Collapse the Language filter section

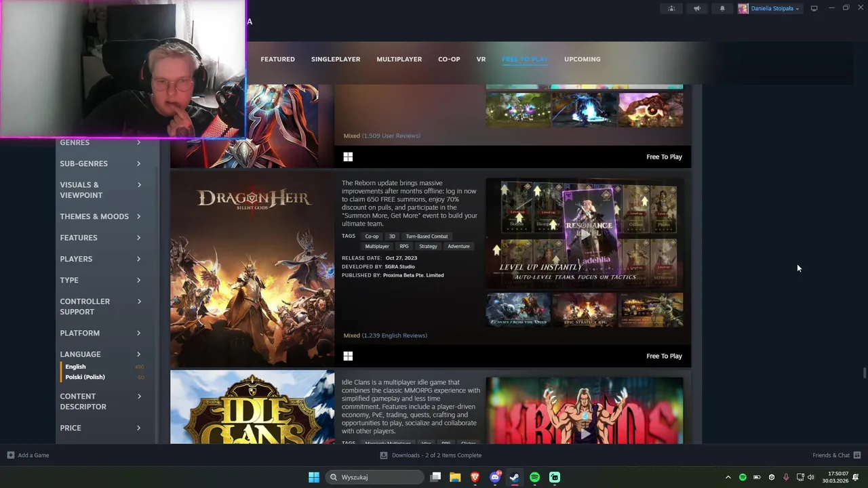tap(100, 354)
